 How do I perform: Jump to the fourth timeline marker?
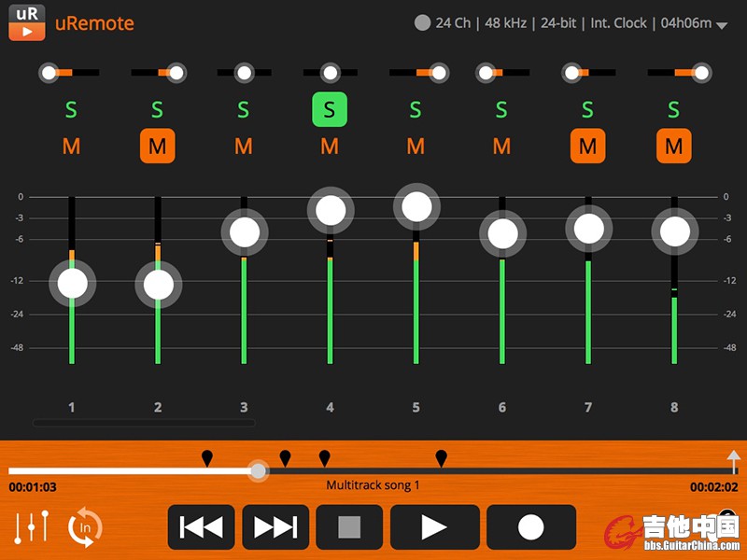point(441,457)
